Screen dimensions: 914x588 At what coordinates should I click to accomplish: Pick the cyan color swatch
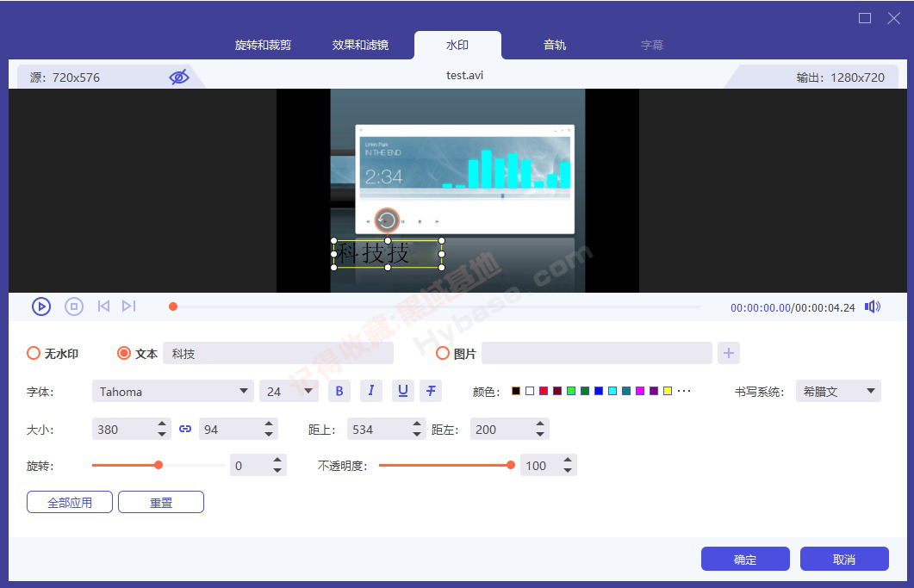[x=612, y=391]
